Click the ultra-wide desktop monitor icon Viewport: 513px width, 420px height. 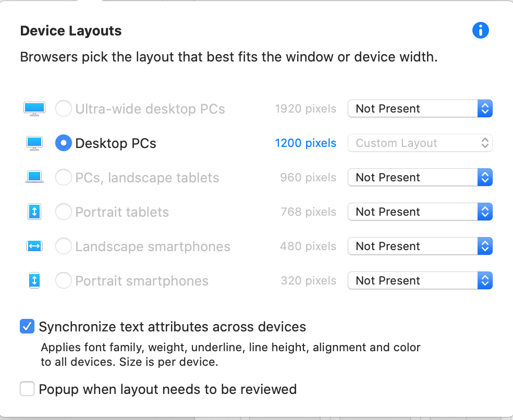click(34, 109)
